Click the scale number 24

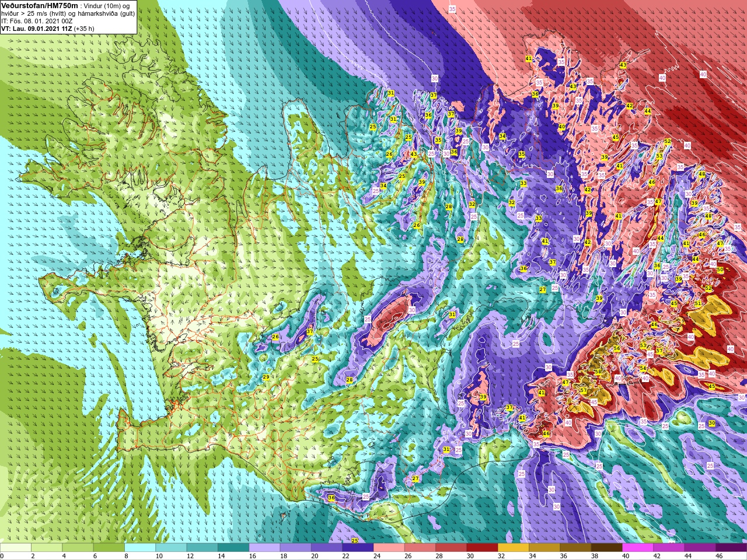[376, 556]
